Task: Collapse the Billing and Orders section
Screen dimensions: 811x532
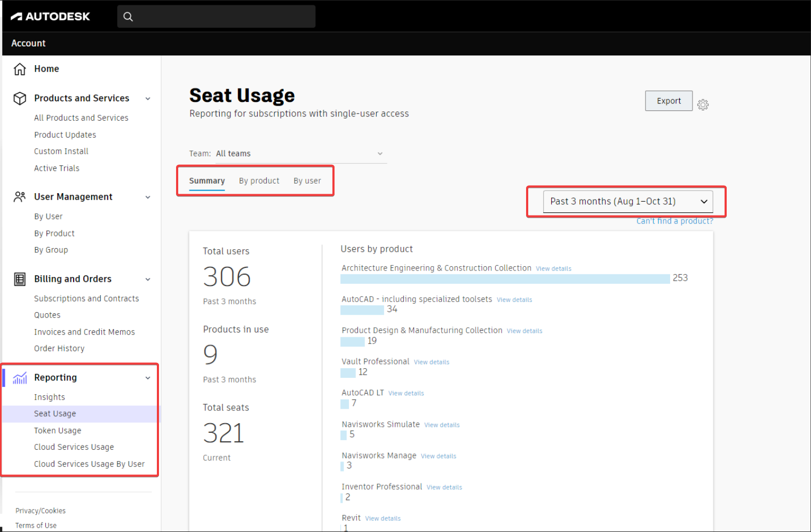Action: [148, 280]
